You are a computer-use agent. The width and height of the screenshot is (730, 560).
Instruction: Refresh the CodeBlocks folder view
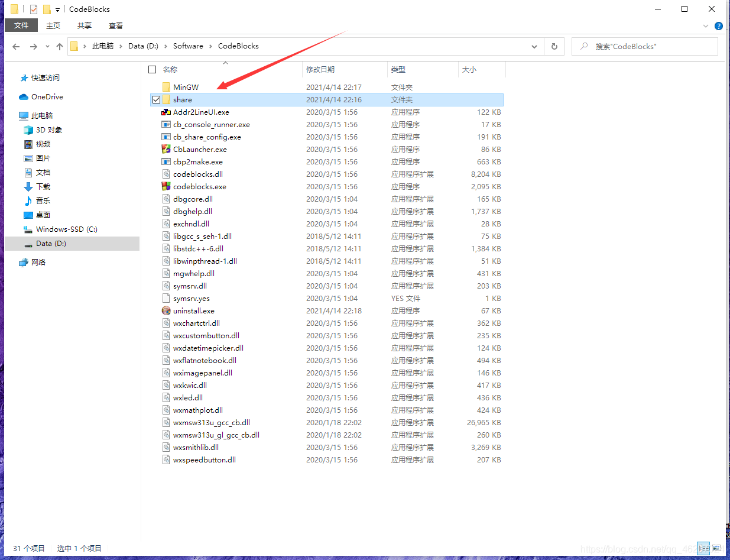click(554, 46)
